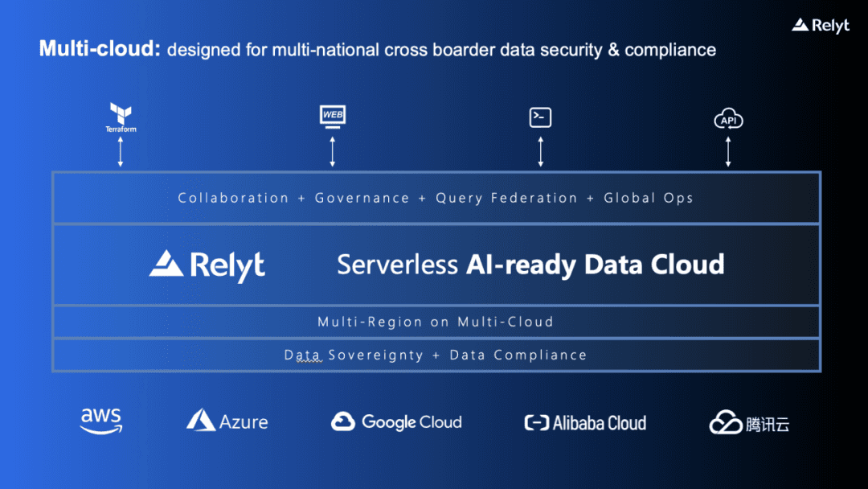Select the 'Multi-cloud:' bold heading text
868x489 pixels.
[x=100, y=49]
